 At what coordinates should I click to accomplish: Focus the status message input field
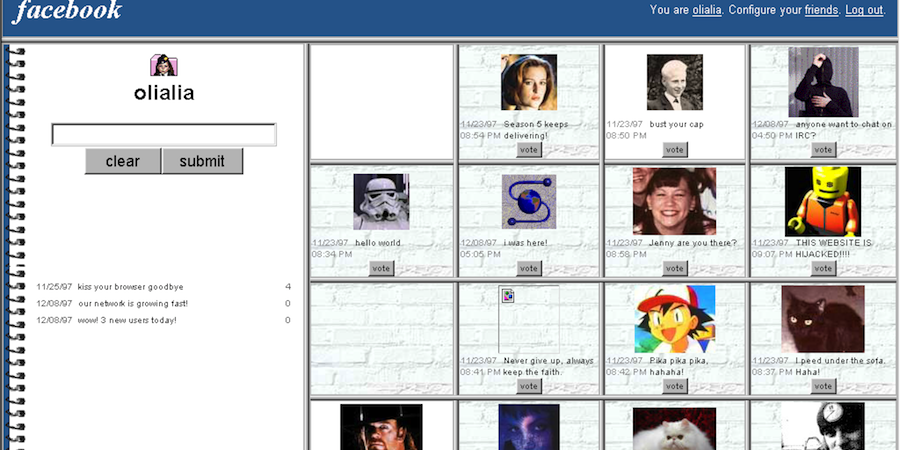tap(164, 135)
